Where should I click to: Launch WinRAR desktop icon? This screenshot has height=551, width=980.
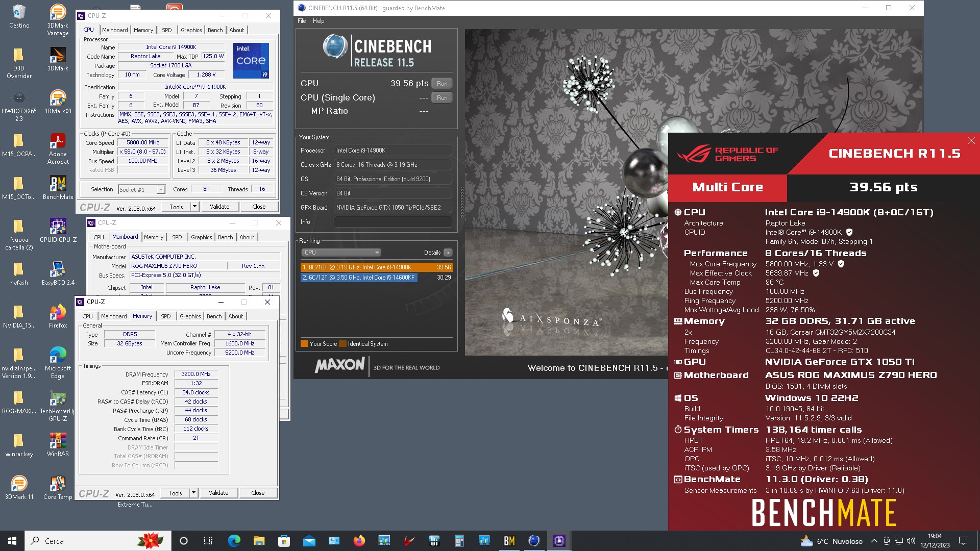tap(58, 444)
